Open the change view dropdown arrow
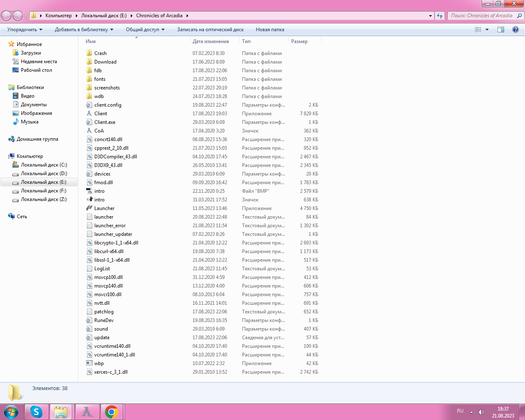The image size is (525, 420). point(487,30)
